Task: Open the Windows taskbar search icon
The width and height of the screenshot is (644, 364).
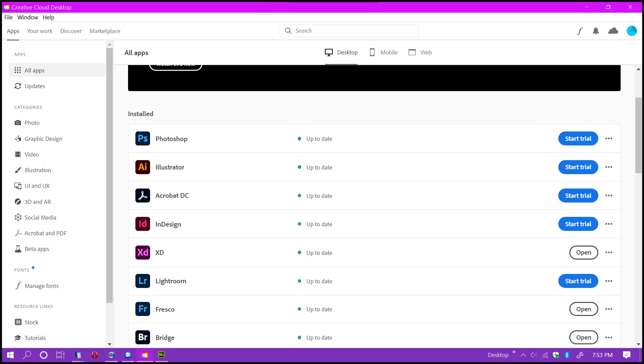Action: (27, 355)
